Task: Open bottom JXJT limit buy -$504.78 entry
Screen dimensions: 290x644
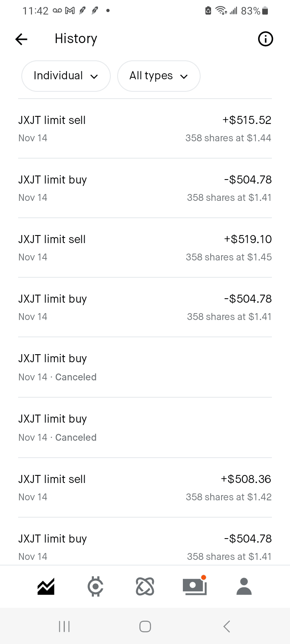Action: click(x=145, y=547)
